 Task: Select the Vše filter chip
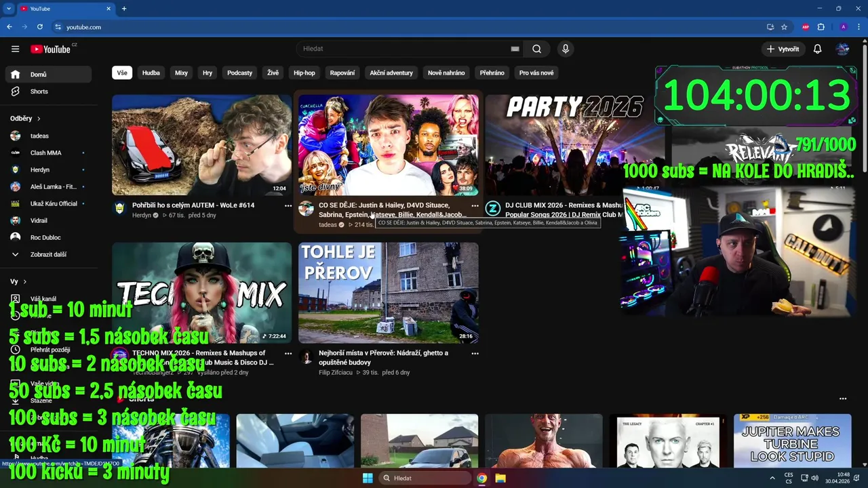pyautogui.click(x=122, y=73)
